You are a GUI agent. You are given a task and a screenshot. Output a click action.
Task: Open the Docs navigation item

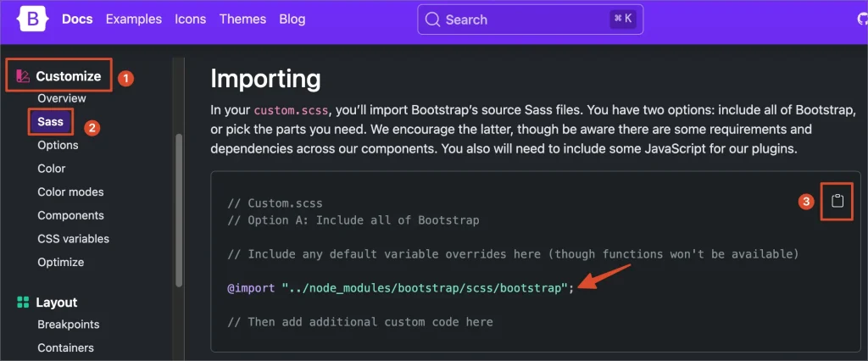tap(78, 19)
